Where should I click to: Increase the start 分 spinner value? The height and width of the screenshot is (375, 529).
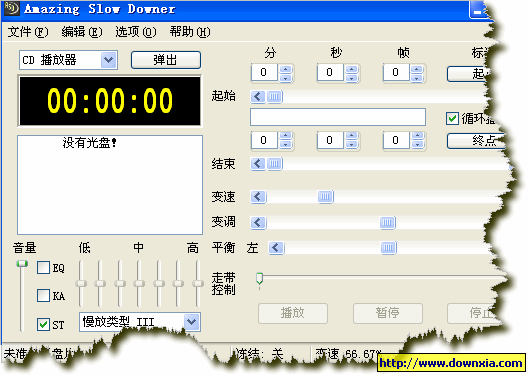coord(286,69)
